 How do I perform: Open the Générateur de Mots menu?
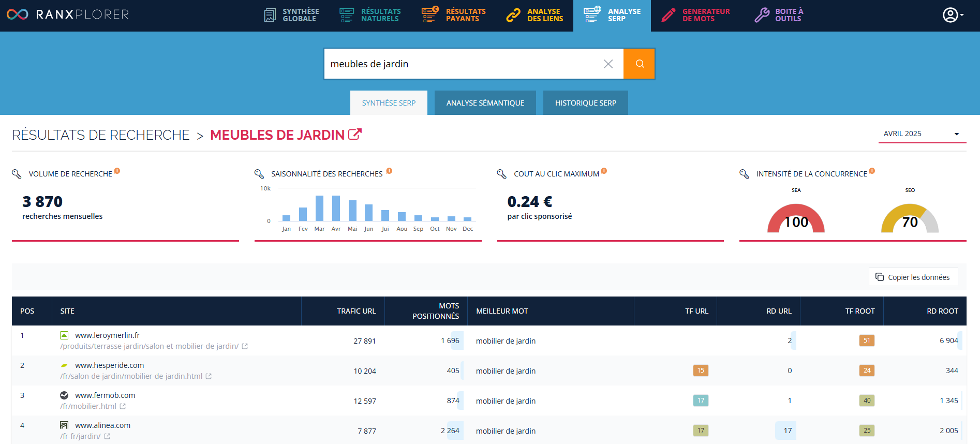click(x=695, y=15)
